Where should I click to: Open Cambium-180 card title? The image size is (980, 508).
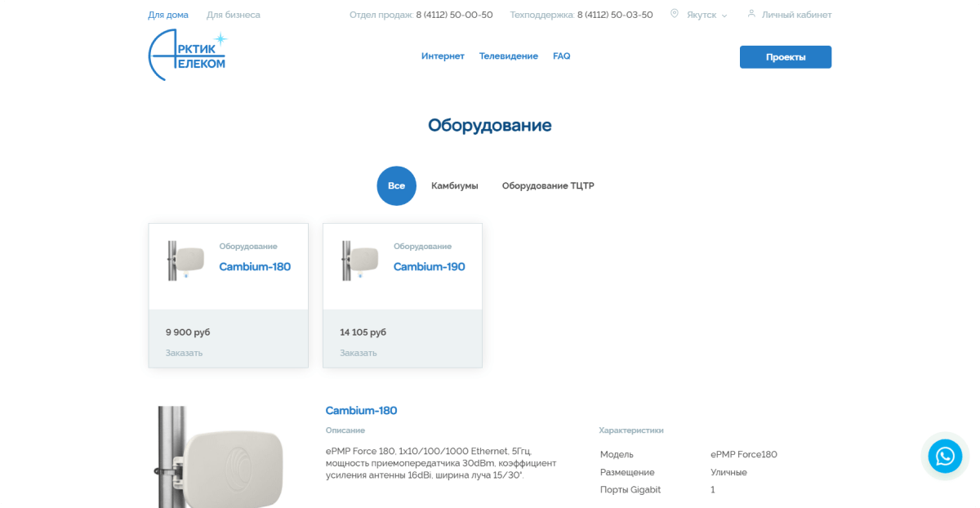[255, 267]
